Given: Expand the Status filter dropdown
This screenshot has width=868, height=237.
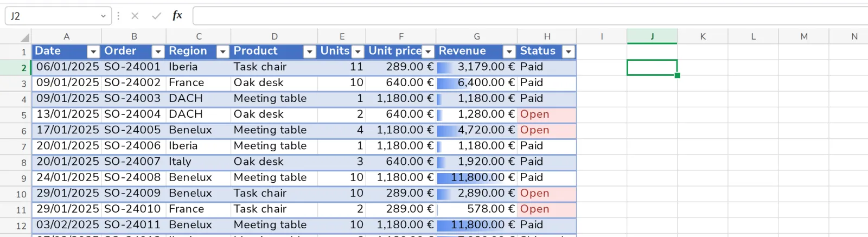Looking at the screenshot, I should (568, 52).
